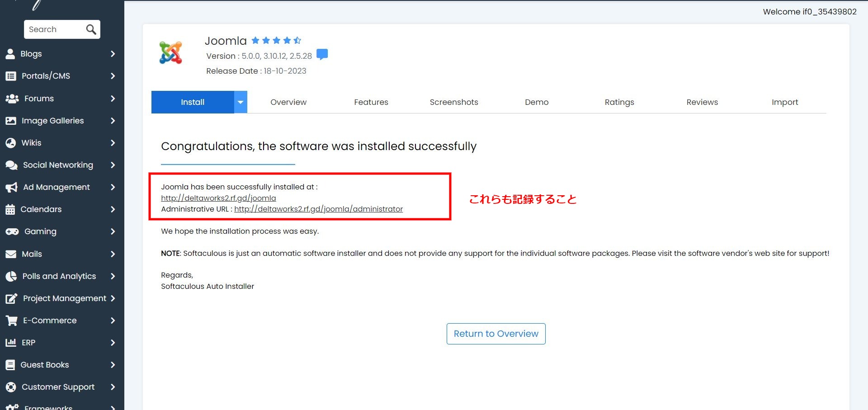Switch to the Overview tab
Image resolution: width=868 pixels, height=410 pixels.
coord(288,102)
